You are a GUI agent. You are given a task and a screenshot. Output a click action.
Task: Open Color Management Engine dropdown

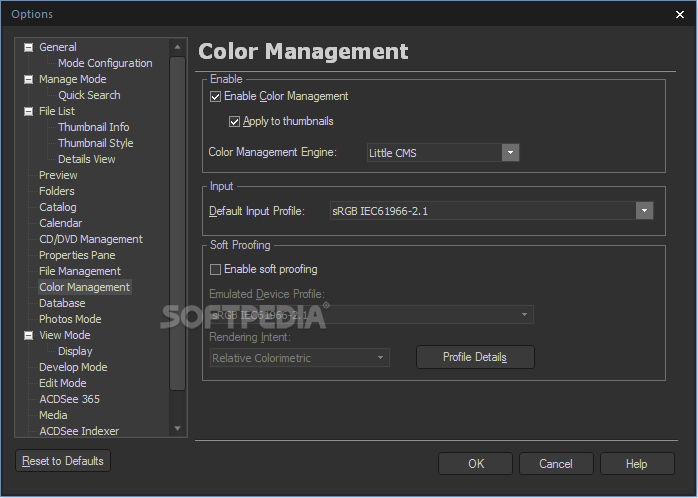pyautogui.click(x=510, y=153)
